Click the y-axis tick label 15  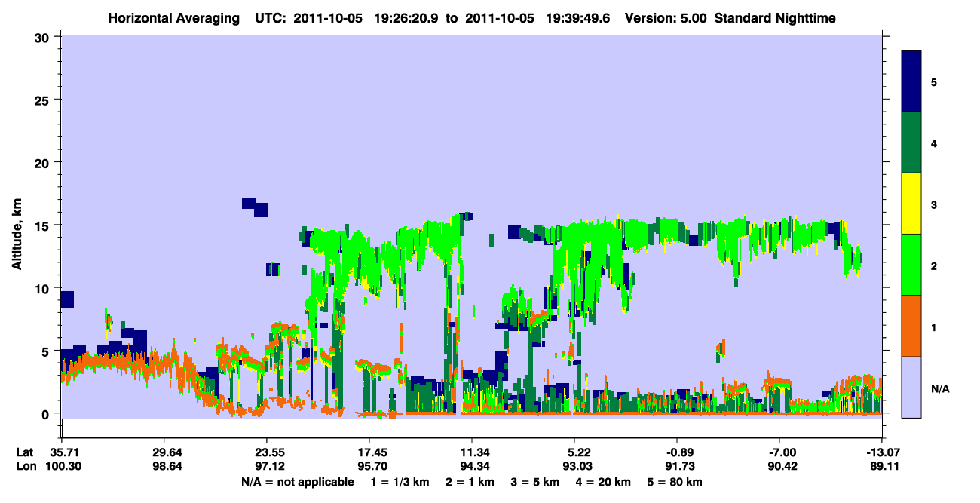tap(44, 225)
